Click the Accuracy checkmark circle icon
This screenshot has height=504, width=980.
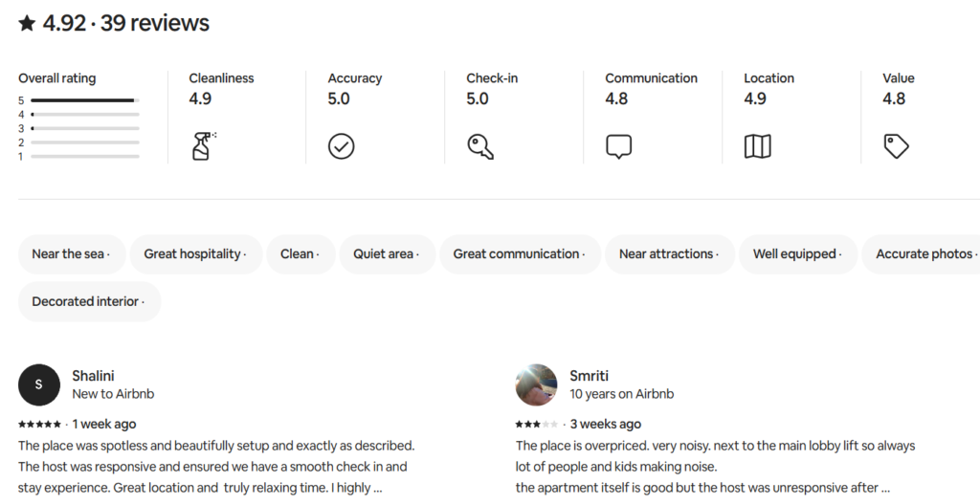tap(342, 145)
